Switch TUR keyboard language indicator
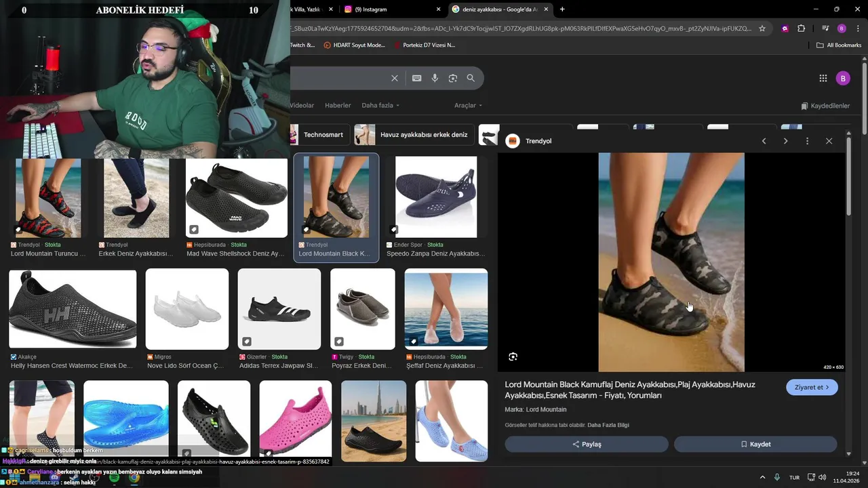 tap(794, 477)
